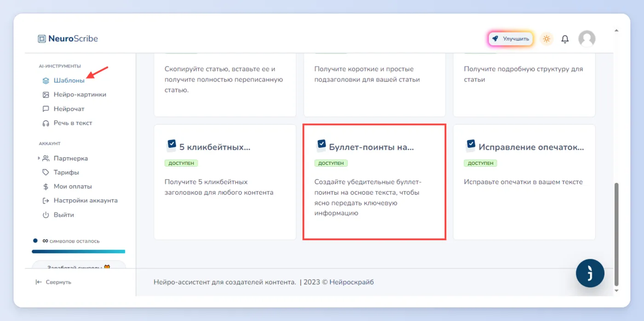Expand the Партнерка submenu arrow
Viewport: 644px width, 321px height.
(39, 158)
